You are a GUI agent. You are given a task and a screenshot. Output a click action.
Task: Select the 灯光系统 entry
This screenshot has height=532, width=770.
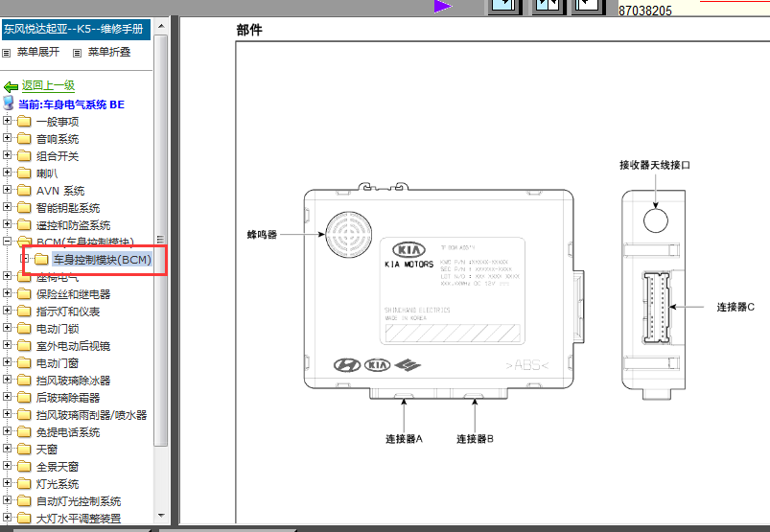coord(58,484)
